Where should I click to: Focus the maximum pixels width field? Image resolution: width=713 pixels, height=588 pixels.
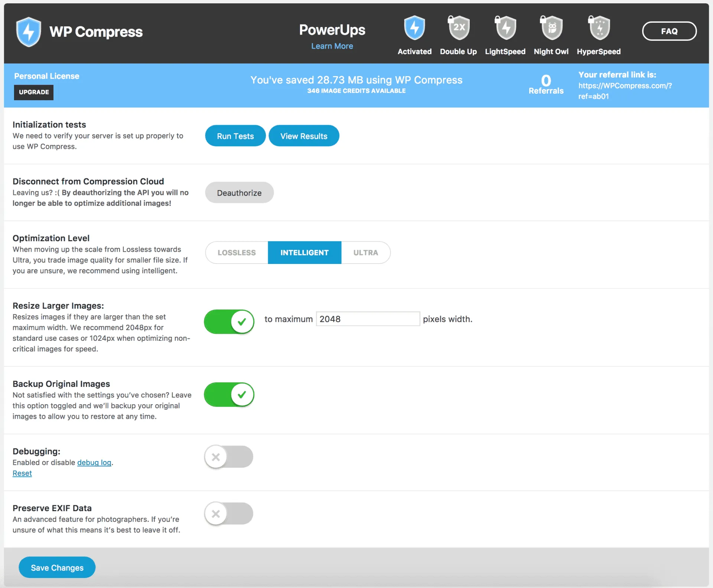point(368,319)
